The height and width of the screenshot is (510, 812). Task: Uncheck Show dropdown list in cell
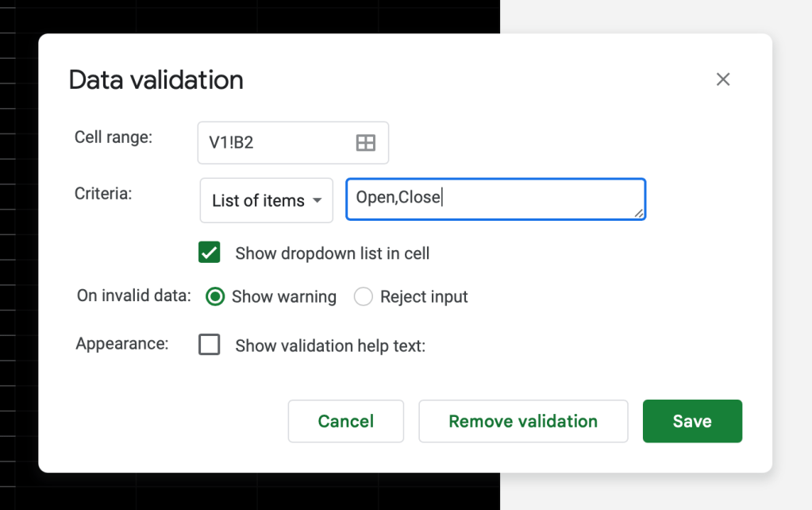[210, 253]
